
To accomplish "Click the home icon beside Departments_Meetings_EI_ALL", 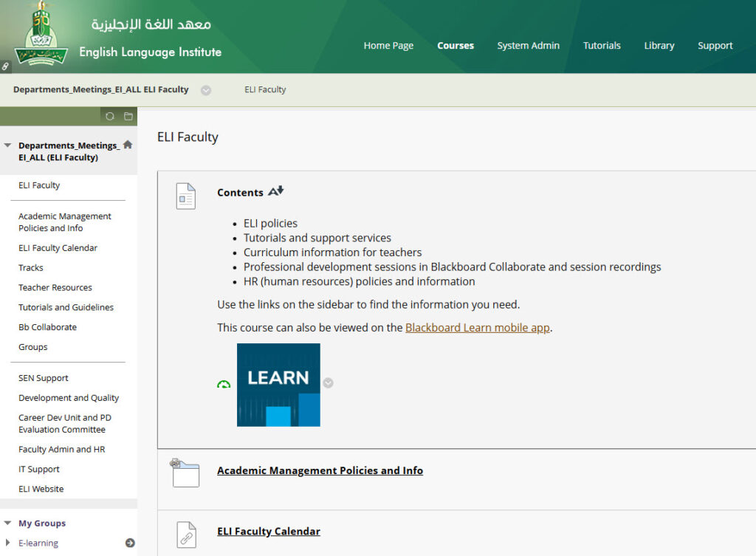I will point(128,145).
